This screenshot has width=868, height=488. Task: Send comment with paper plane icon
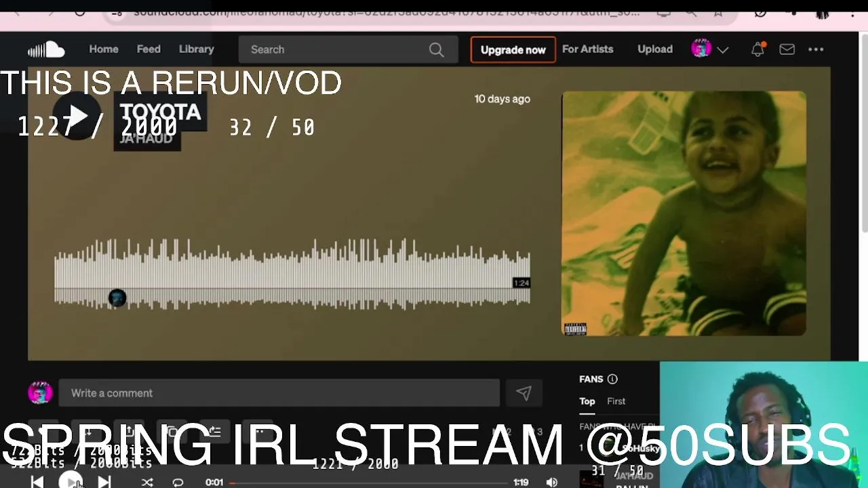tap(524, 393)
